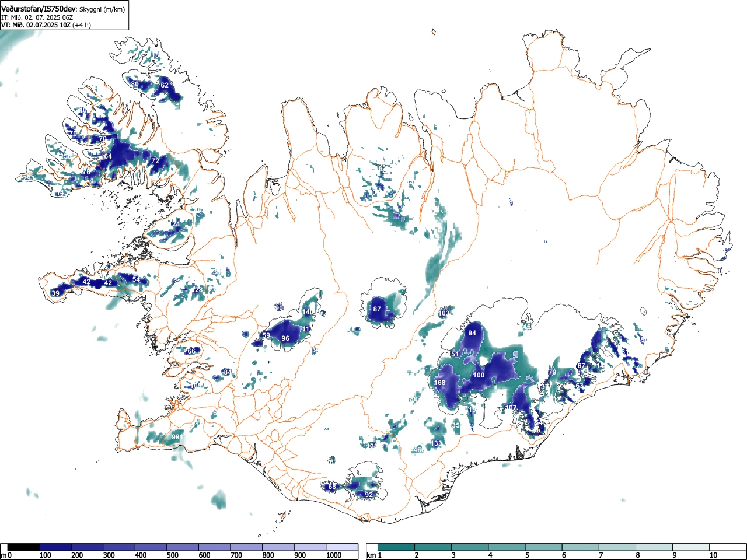Click the 'm' unit label of legend
The height and width of the screenshot is (560, 747).
tap(4, 555)
